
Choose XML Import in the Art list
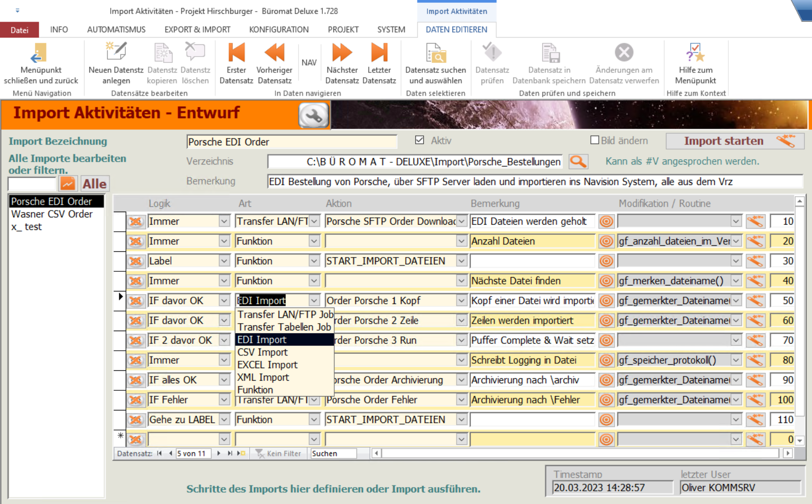coord(263,377)
